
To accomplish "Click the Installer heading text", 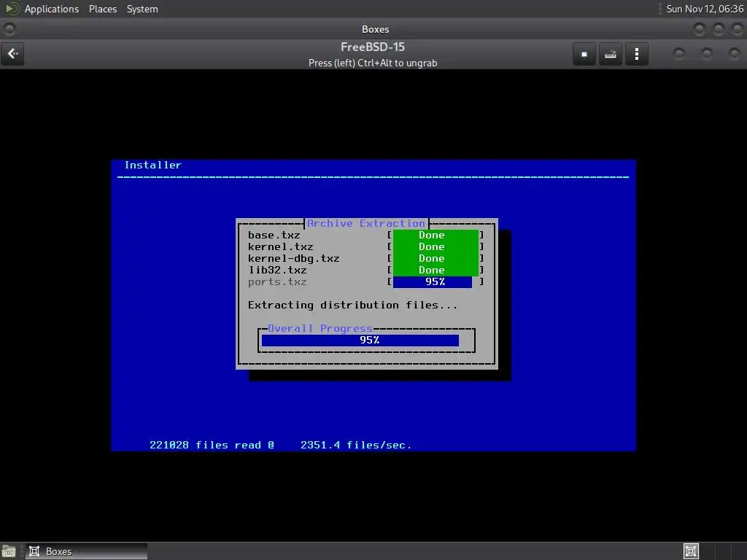I will pos(153,166).
